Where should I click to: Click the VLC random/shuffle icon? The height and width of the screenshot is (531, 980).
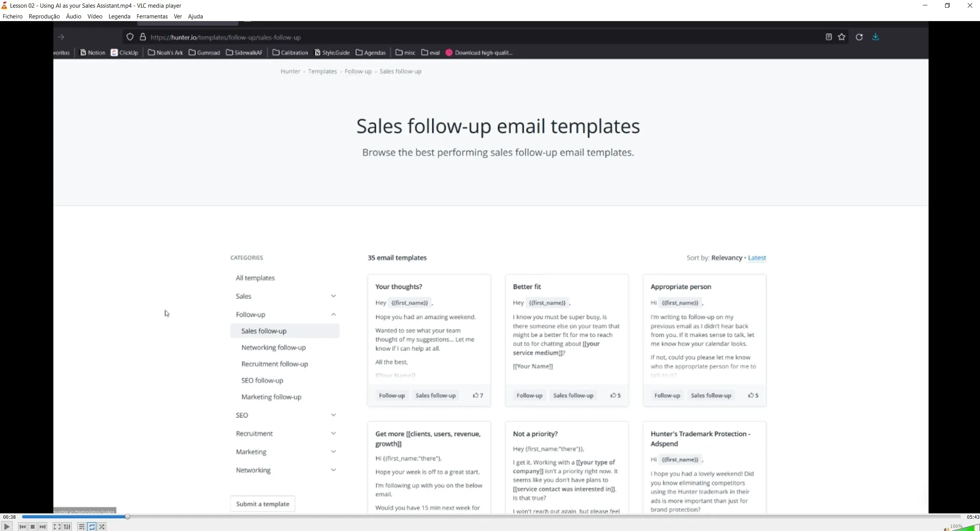(x=102, y=526)
